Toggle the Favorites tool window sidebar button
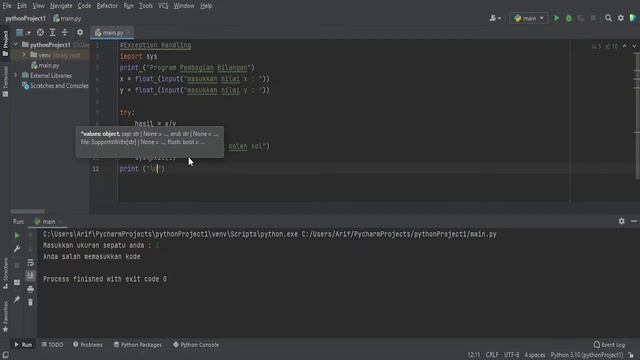Image resolution: width=640 pixels, height=360 pixels. pos(5,317)
